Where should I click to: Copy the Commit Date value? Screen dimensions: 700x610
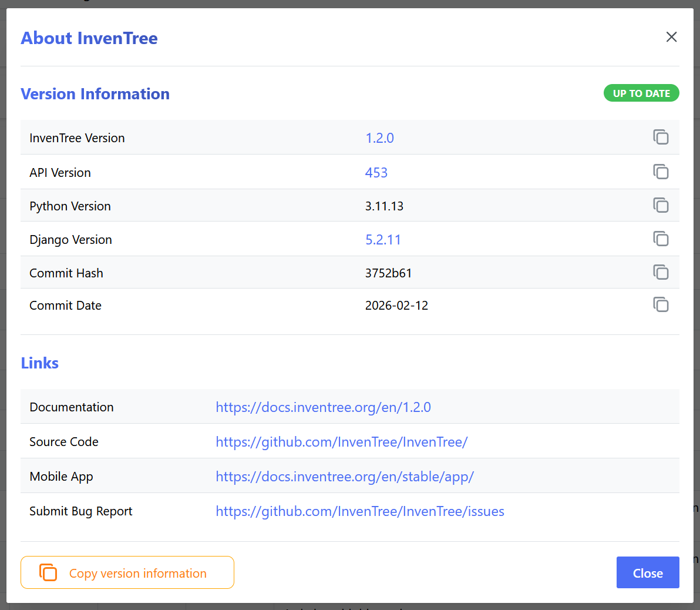(x=661, y=305)
